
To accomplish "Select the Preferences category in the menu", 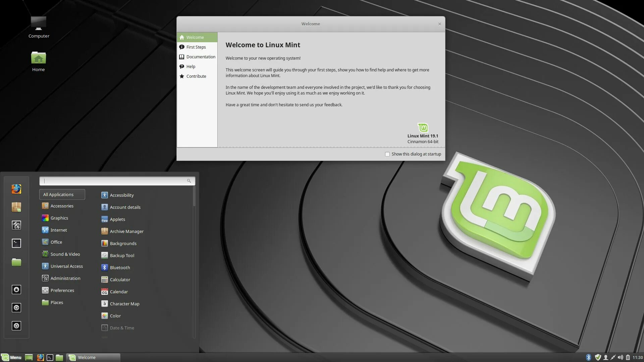I will 62,290.
